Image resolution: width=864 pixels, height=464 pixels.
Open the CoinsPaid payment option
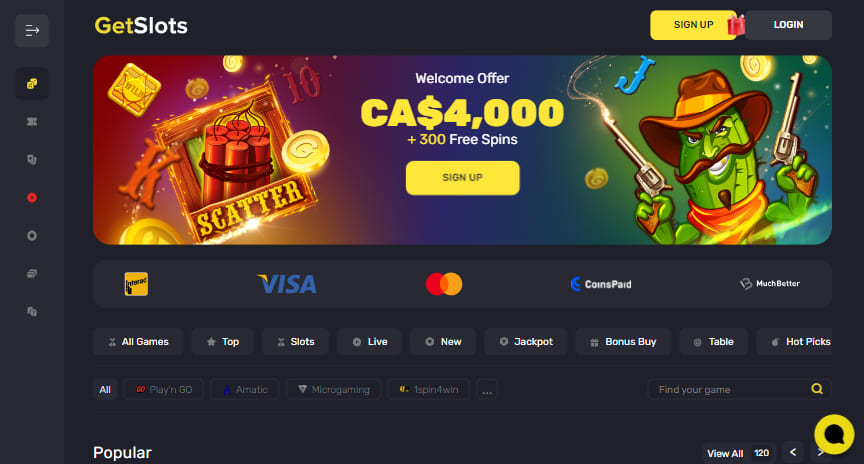(601, 284)
